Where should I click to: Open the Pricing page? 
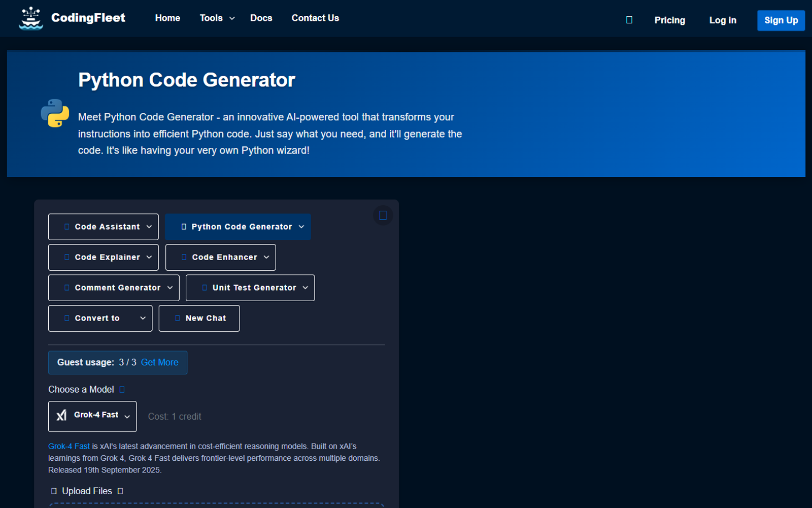point(670,20)
